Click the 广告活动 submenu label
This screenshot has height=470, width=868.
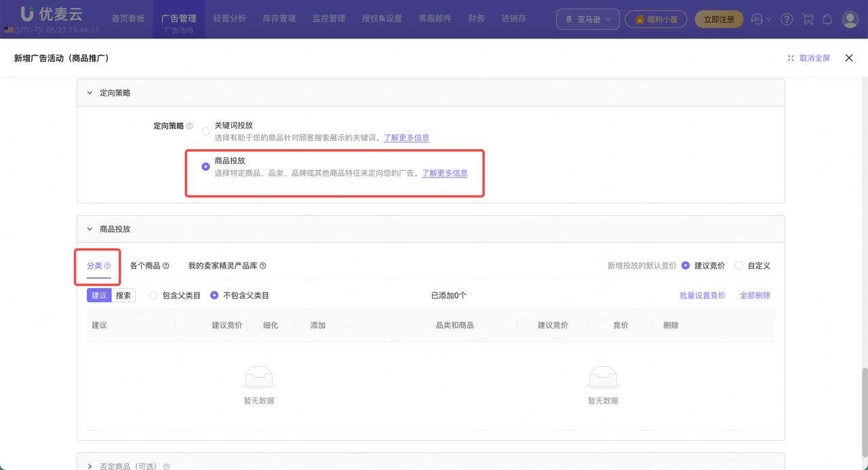(x=178, y=31)
